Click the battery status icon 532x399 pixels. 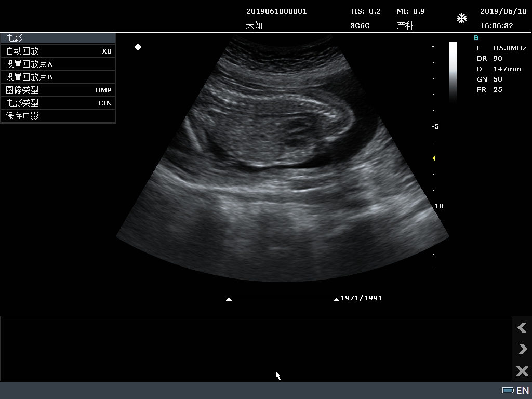508,390
